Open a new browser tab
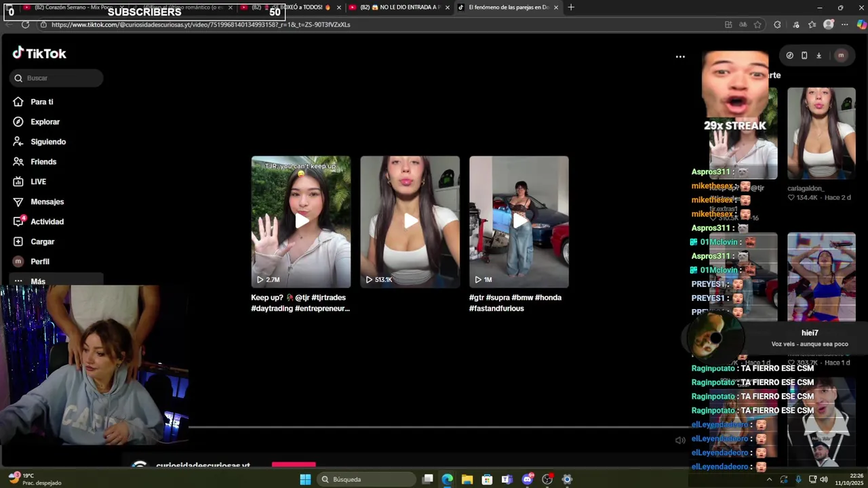This screenshot has width=868, height=488. (571, 7)
